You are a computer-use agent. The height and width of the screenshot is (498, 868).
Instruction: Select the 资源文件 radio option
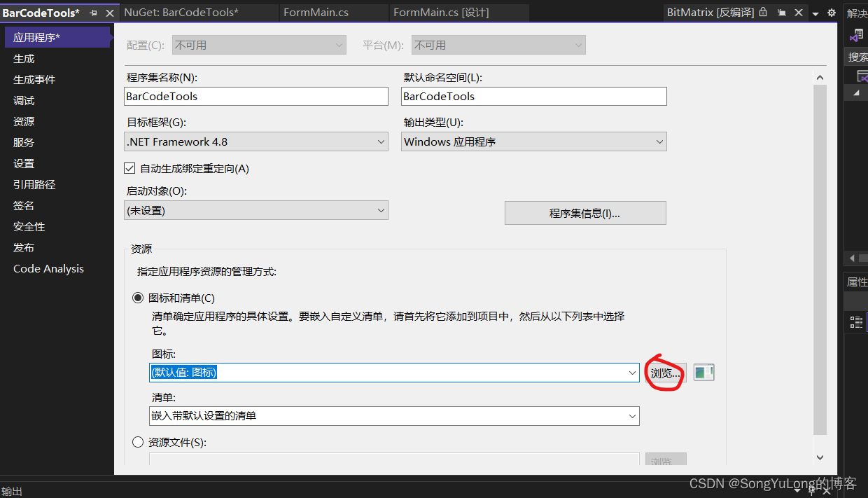[137, 442]
